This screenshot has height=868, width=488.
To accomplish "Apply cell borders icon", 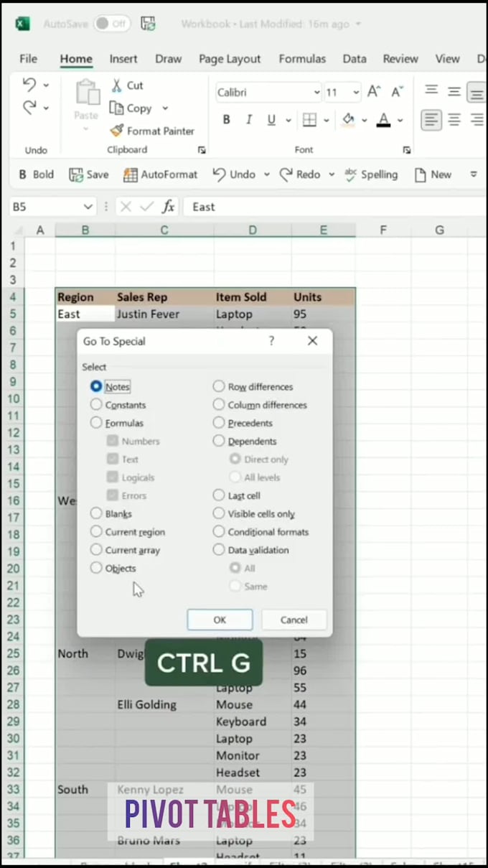I will [309, 120].
